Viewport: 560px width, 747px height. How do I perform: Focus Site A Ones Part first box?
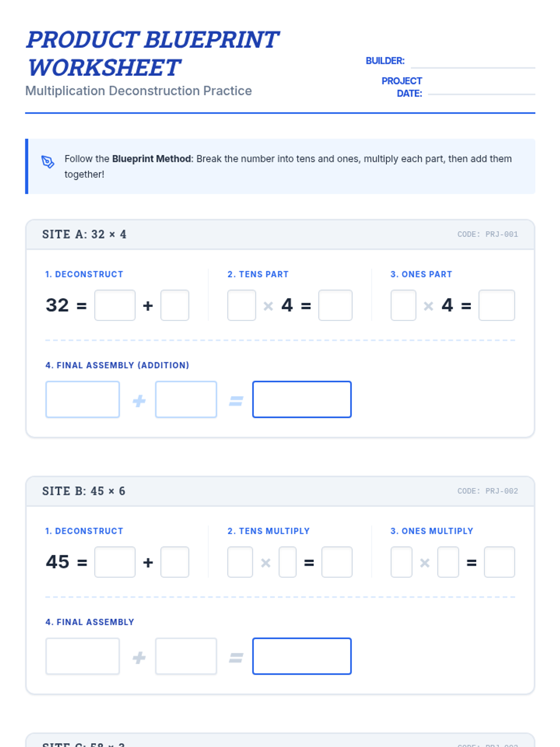403,305
